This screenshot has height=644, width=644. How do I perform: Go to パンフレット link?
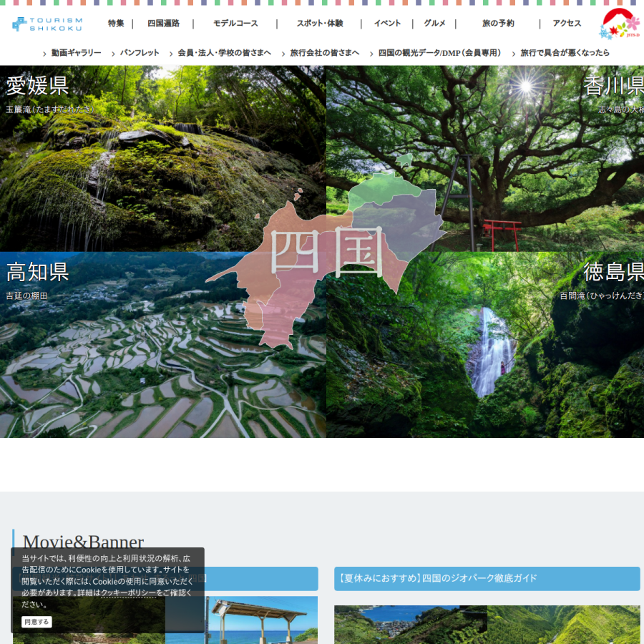[140, 52]
